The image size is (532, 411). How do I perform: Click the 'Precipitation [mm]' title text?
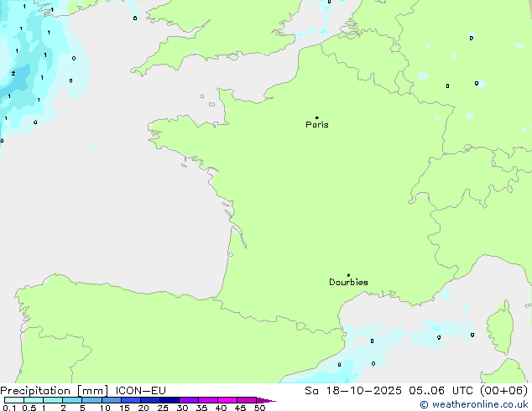point(55,391)
